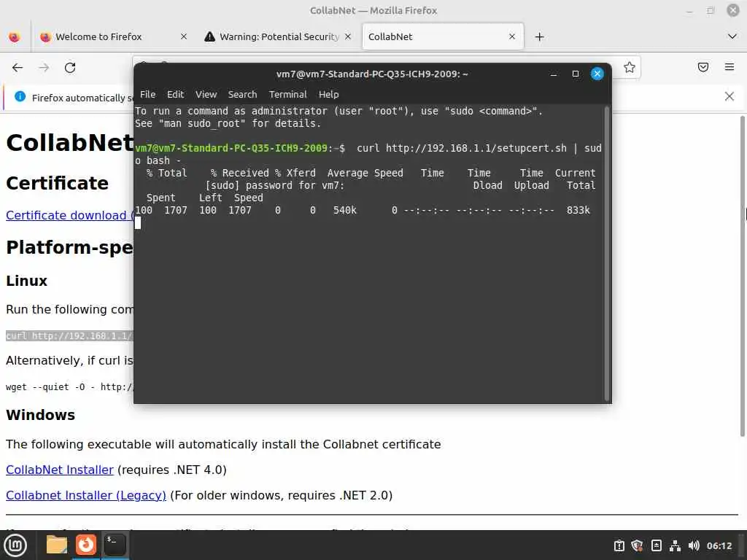Viewport: 747px width, 560px height.
Task: Open Files manager from taskbar
Action: [x=56, y=545]
